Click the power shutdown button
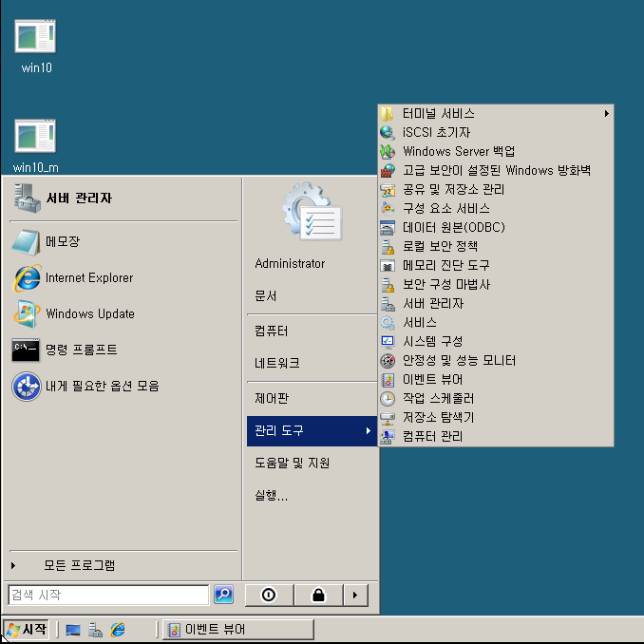The width and height of the screenshot is (644, 644). point(269,596)
